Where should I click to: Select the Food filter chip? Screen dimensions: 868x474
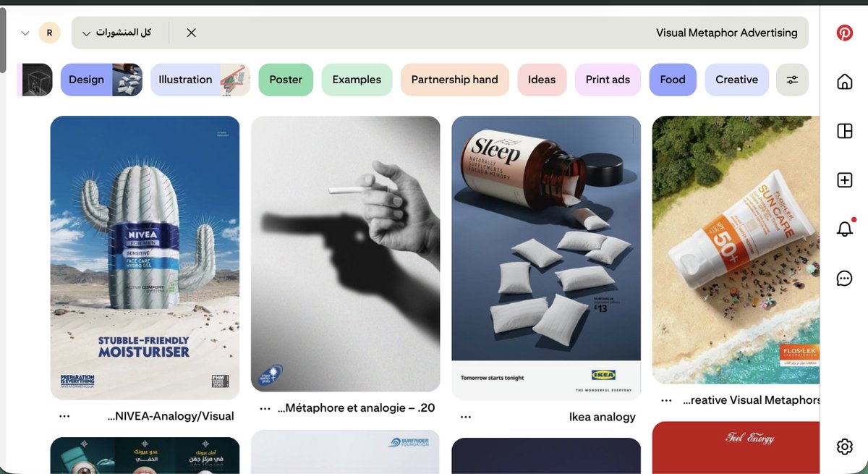(673, 80)
